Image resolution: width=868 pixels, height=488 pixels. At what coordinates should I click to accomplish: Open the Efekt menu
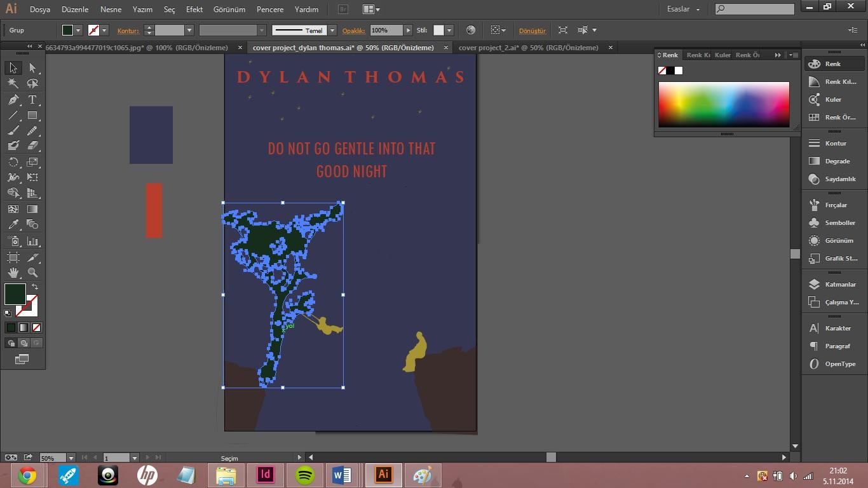click(x=194, y=10)
